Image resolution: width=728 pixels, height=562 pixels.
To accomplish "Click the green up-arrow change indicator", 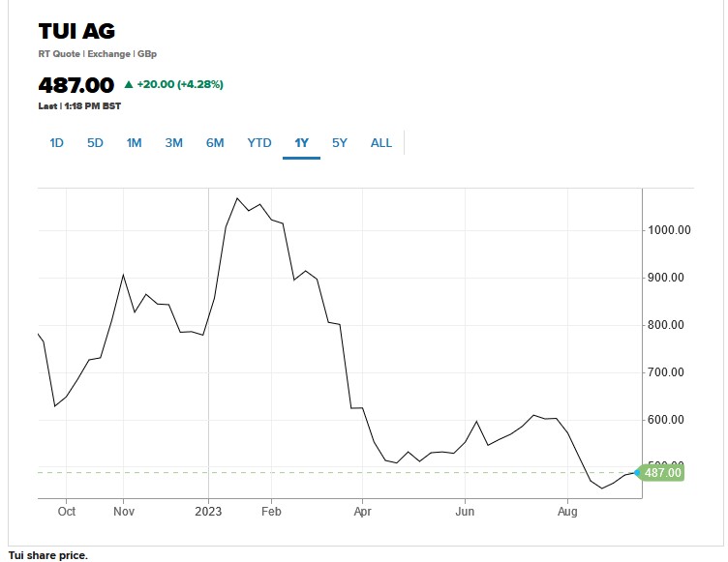I will click(x=129, y=84).
